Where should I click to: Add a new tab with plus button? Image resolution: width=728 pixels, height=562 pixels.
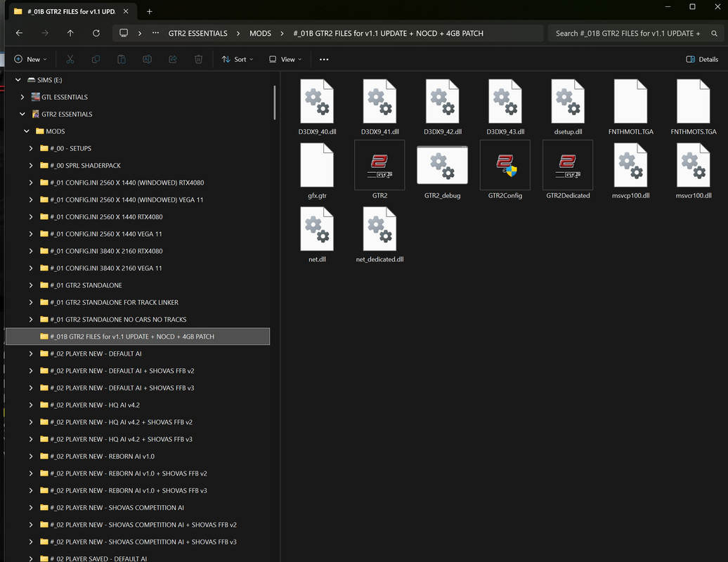tap(149, 12)
